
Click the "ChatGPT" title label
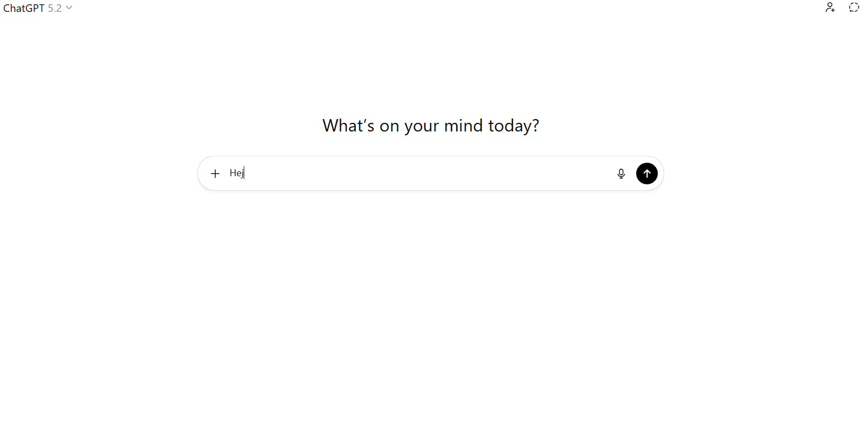click(24, 8)
